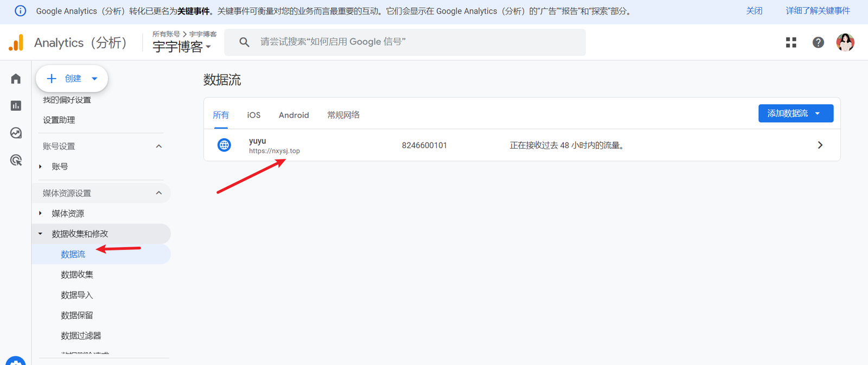This screenshot has height=365, width=868.
Task: Collapse the 账号设置 section
Action: click(159, 146)
